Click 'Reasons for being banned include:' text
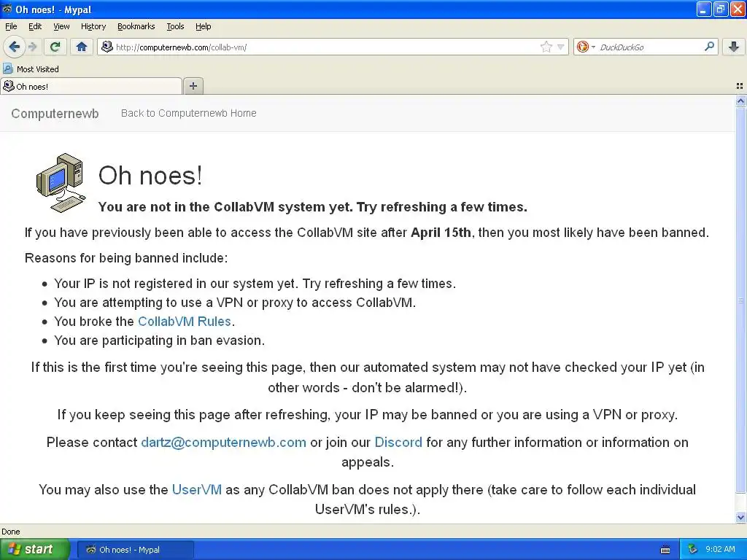The height and width of the screenshot is (560, 747). tap(126, 258)
